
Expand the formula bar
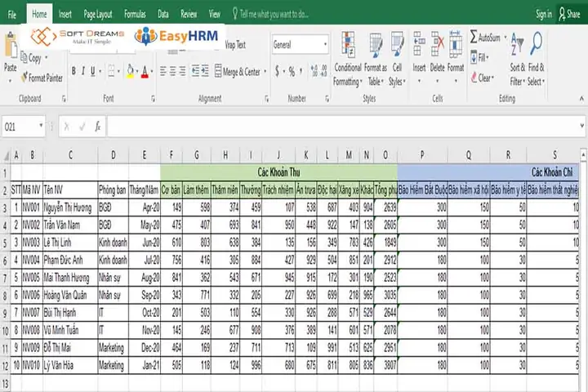[582, 127]
